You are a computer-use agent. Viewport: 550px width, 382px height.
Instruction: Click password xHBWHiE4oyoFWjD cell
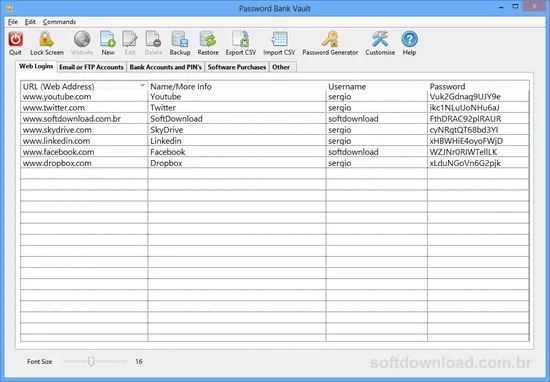click(x=478, y=141)
